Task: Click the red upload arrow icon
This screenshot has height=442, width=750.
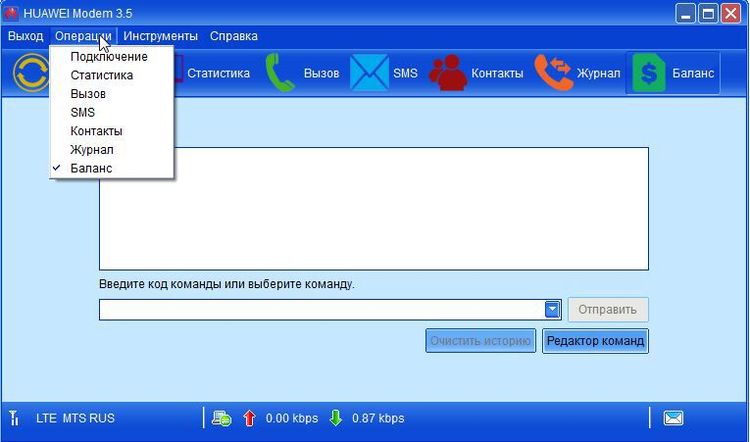Action: (249, 418)
